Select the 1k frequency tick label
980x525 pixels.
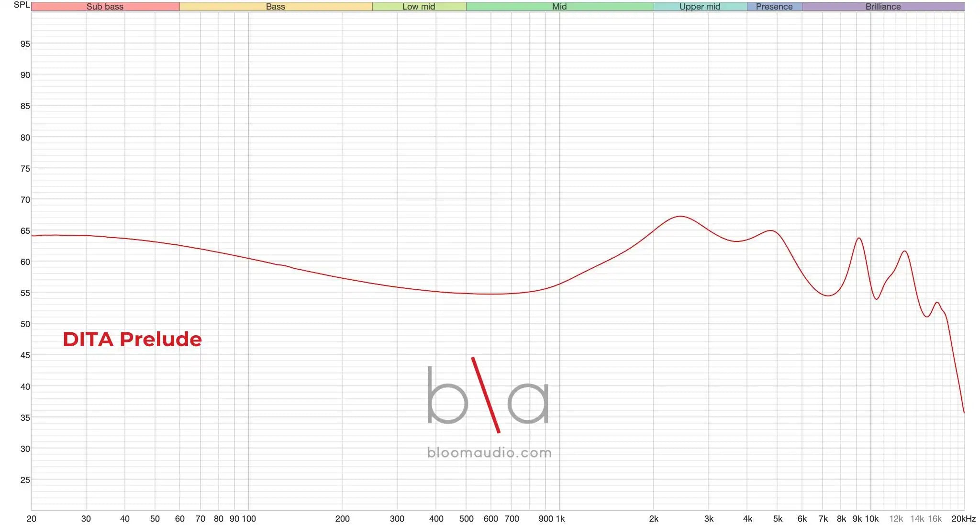(x=561, y=518)
